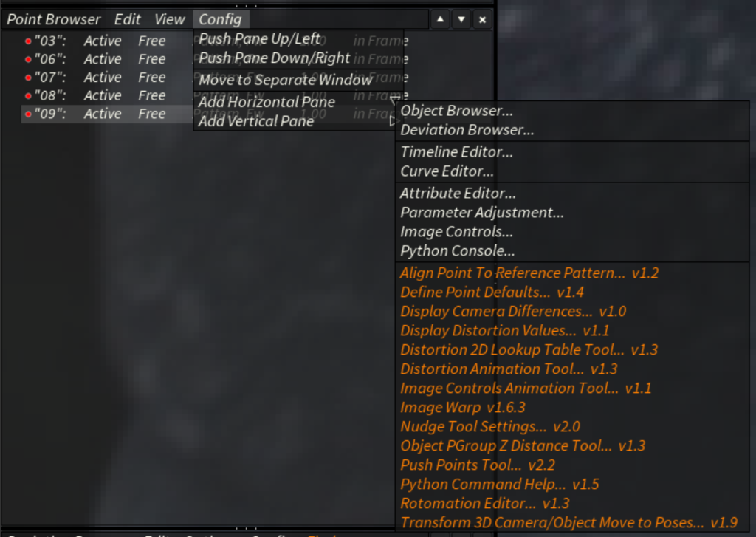Viewport: 756px width, 537px height.
Task: Close the Point Browser pane
Action: tap(482, 19)
